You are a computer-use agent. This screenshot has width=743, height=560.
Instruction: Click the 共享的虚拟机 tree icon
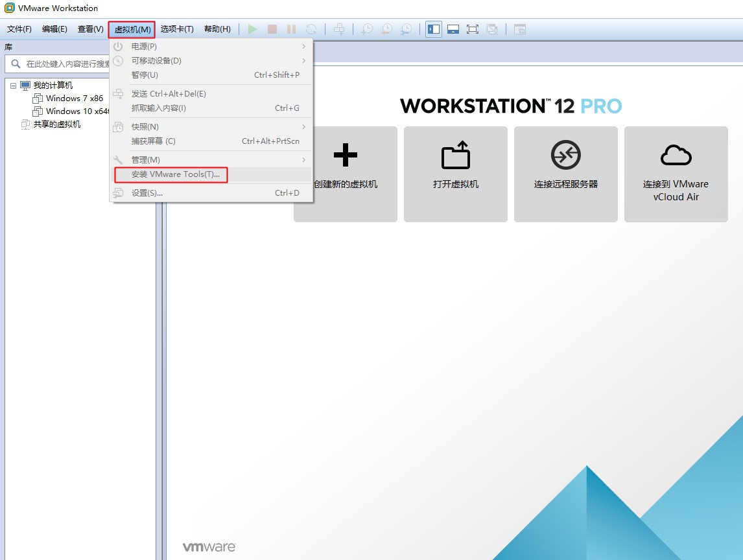pos(25,124)
